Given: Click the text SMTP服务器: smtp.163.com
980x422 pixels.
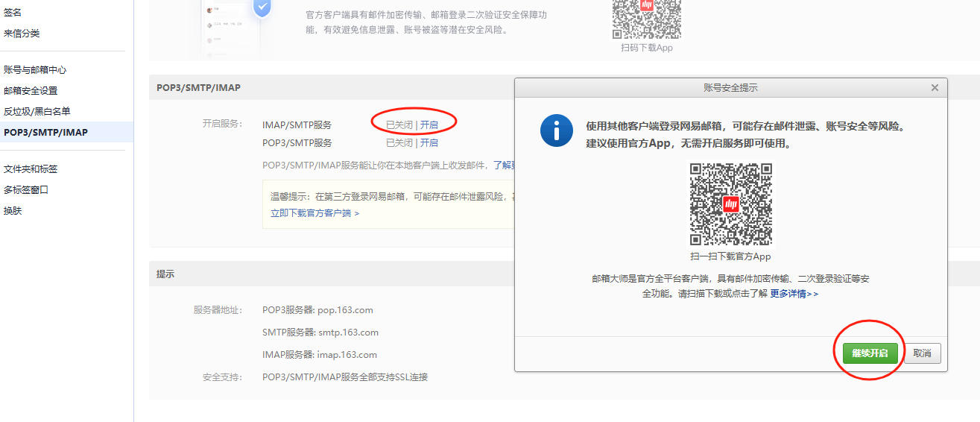Looking at the screenshot, I should 320,333.
